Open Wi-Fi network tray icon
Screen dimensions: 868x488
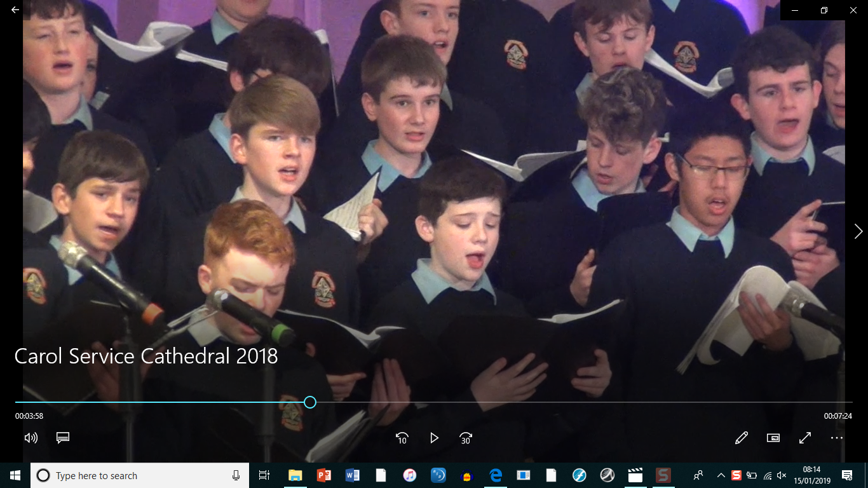pyautogui.click(x=767, y=475)
